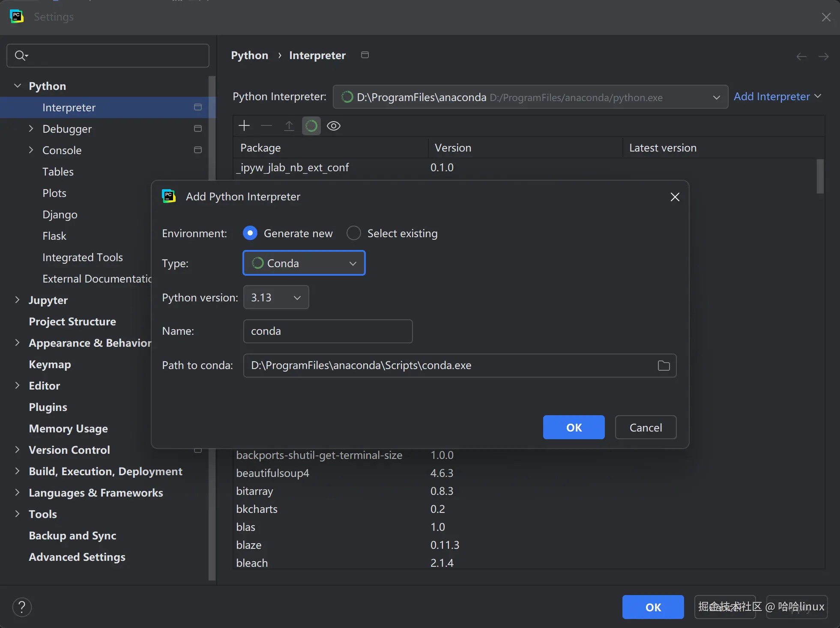The width and height of the screenshot is (840, 628).
Task: Click the upgrade package up-arrow icon
Action: [289, 126]
